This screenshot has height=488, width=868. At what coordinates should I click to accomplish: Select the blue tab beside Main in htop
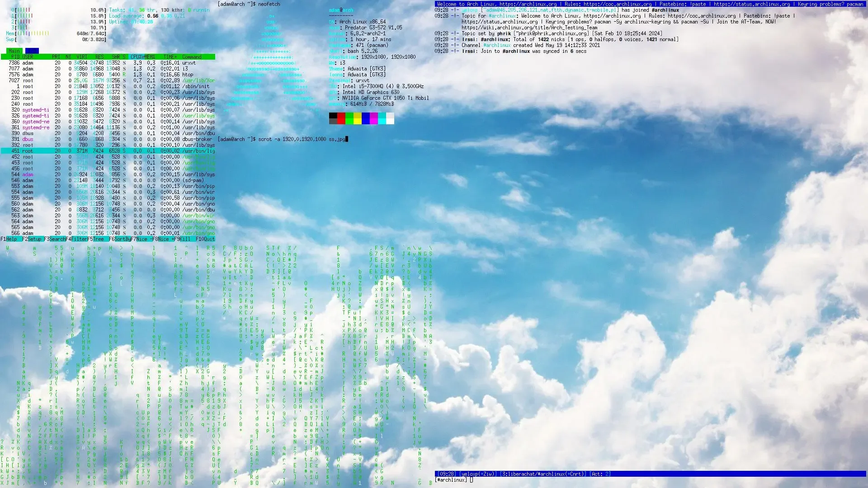pos(32,51)
